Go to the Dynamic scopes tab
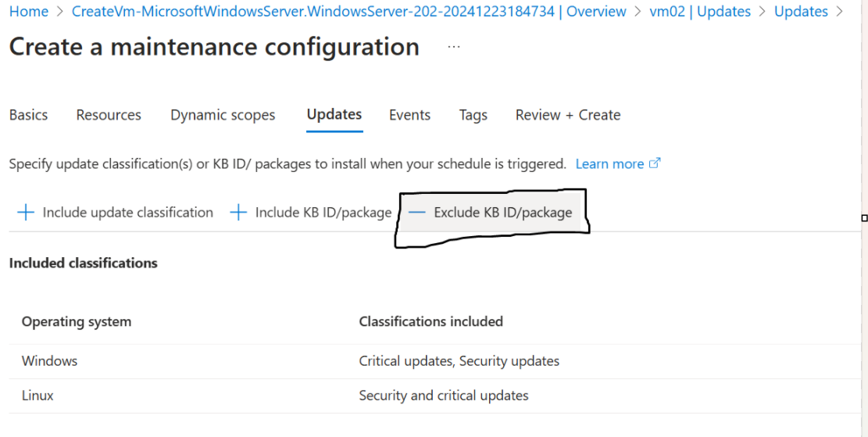Viewport: 868px width, 437px height. click(223, 115)
